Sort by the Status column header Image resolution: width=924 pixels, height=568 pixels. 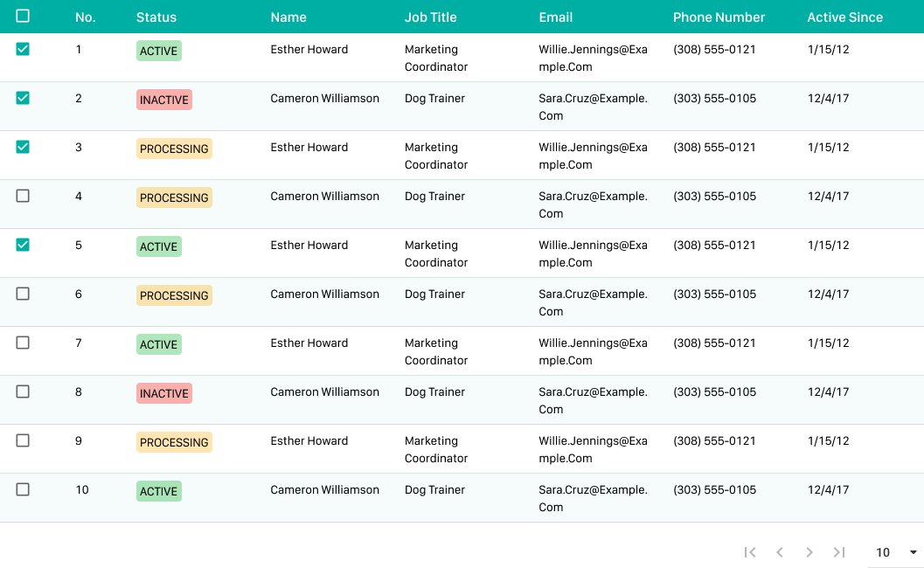(x=156, y=17)
